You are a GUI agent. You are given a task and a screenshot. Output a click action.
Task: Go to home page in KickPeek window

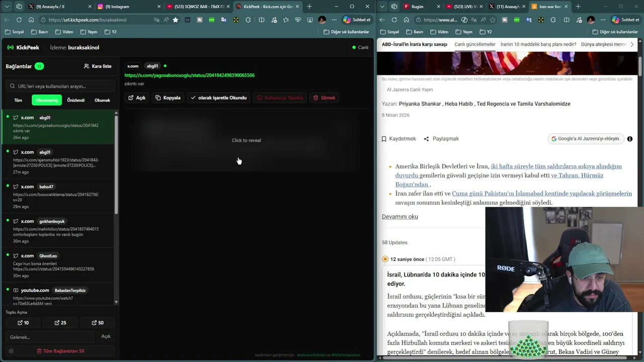pos(31,20)
